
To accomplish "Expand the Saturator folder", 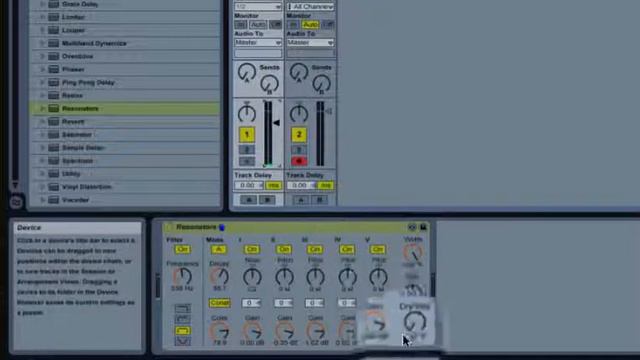I will click(42, 135).
